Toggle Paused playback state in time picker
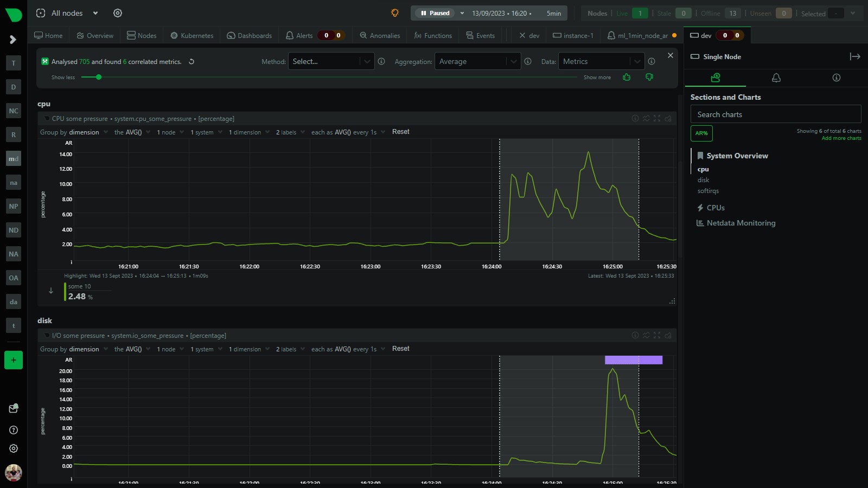 click(435, 13)
